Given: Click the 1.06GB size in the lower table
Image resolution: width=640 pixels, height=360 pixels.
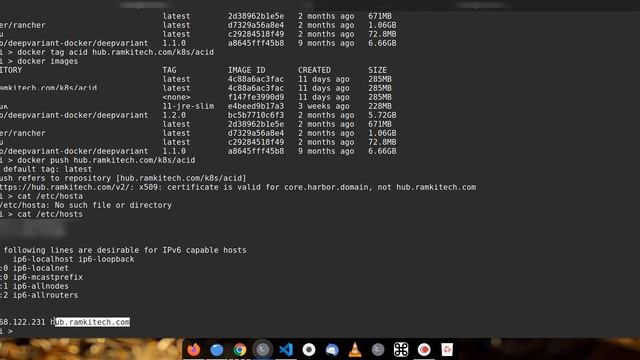Looking at the screenshot, I should (382, 133).
